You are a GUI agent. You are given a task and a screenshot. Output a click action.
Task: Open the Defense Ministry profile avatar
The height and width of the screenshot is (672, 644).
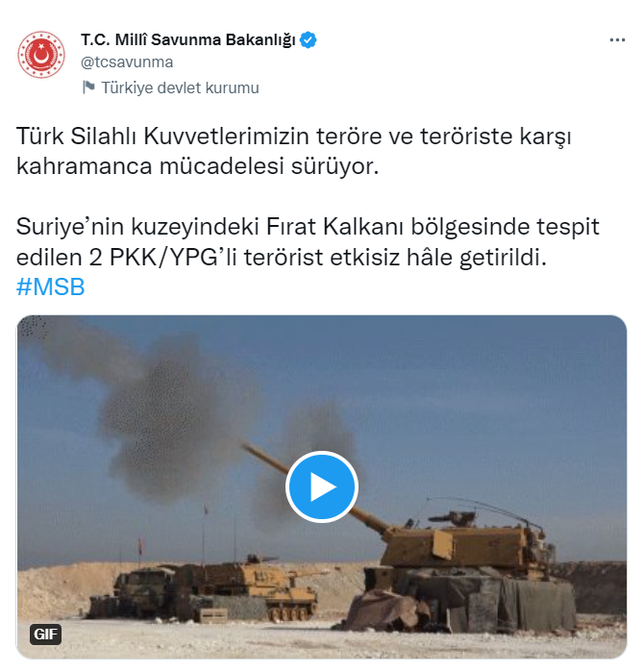click(x=41, y=55)
